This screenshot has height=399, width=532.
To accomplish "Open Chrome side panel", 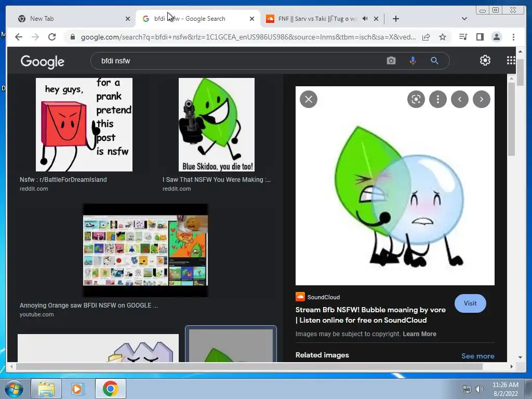I will pos(480,37).
